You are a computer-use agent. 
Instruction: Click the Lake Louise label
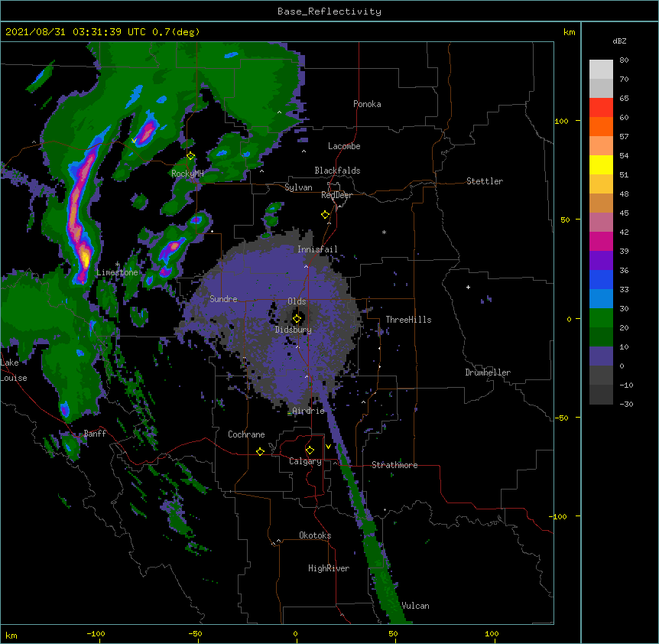click(x=14, y=370)
